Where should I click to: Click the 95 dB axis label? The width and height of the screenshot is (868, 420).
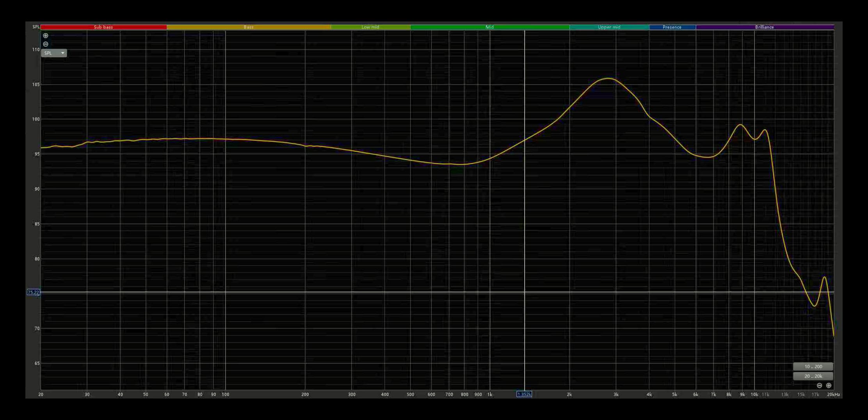37,154
